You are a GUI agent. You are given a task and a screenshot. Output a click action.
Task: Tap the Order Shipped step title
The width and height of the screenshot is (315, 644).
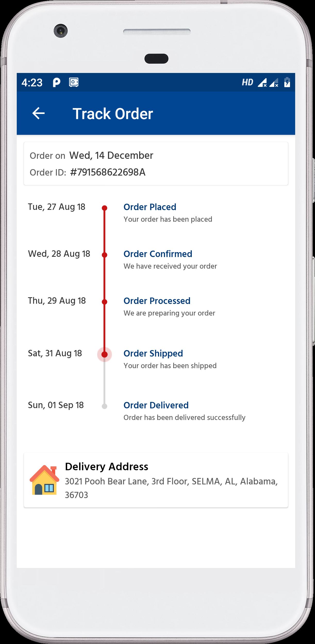[153, 353]
